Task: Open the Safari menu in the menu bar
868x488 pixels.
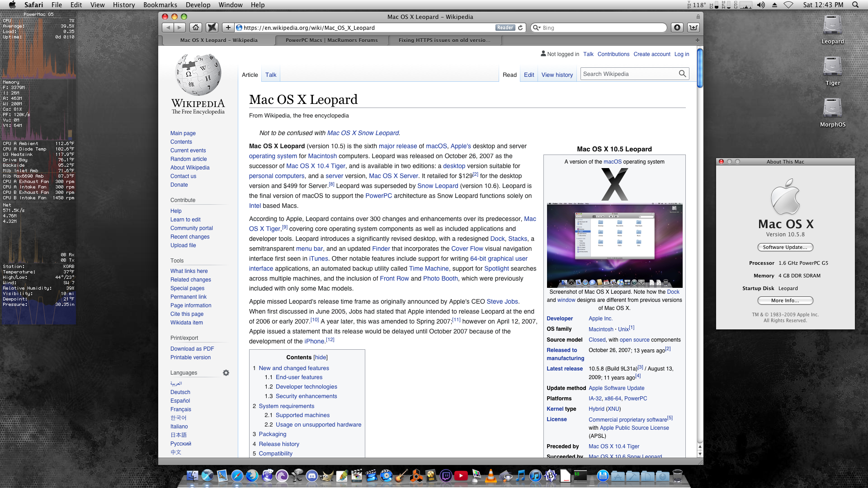Action: (x=33, y=5)
